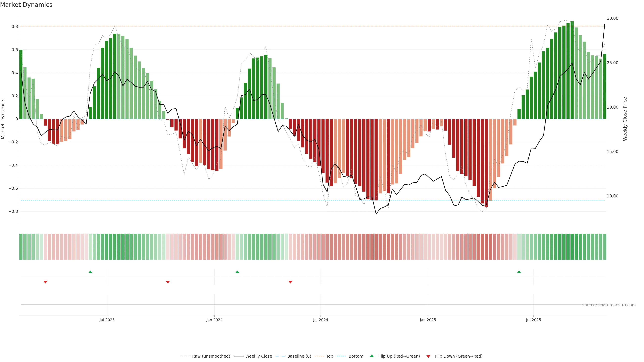Click the rightmost green strip in heatmap band
Image resolution: width=644 pixels, height=362 pixels.
tap(604, 247)
